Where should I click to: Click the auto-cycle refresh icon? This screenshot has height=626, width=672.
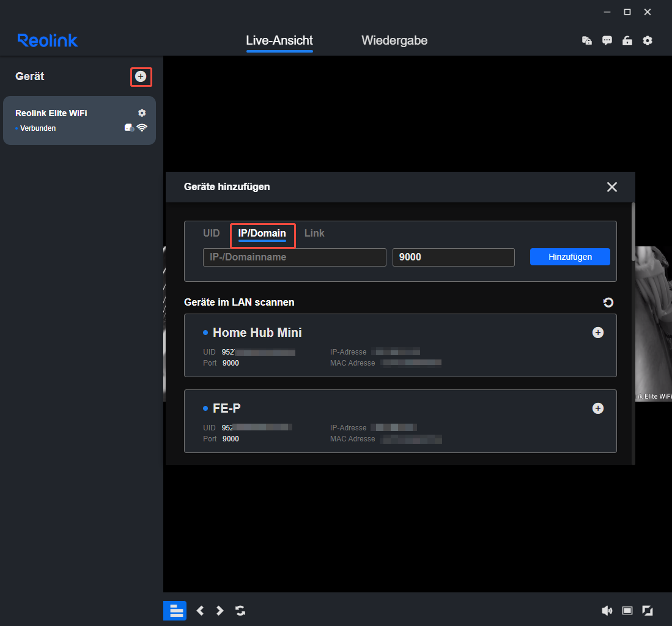coord(240,611)
